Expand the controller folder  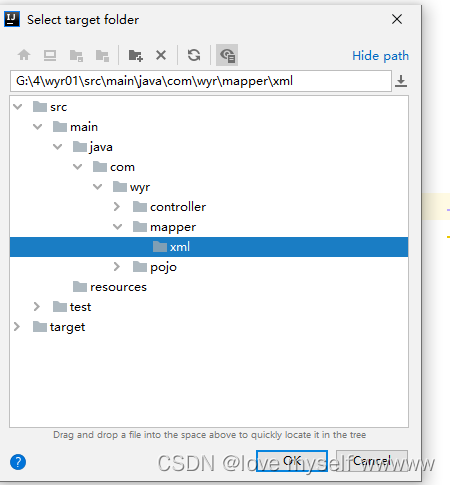point(117,207)
